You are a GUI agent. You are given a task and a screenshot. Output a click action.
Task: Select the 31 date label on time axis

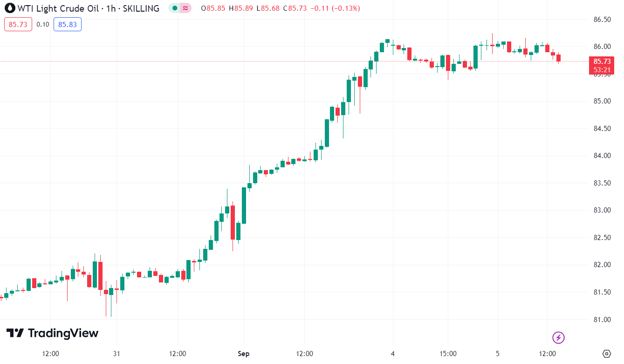[x=117, y=354]
